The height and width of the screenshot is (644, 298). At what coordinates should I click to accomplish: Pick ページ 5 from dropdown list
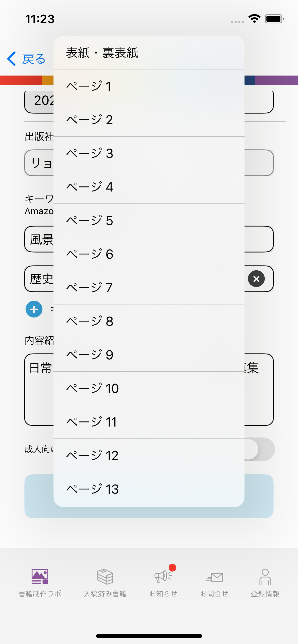(149, 221)
